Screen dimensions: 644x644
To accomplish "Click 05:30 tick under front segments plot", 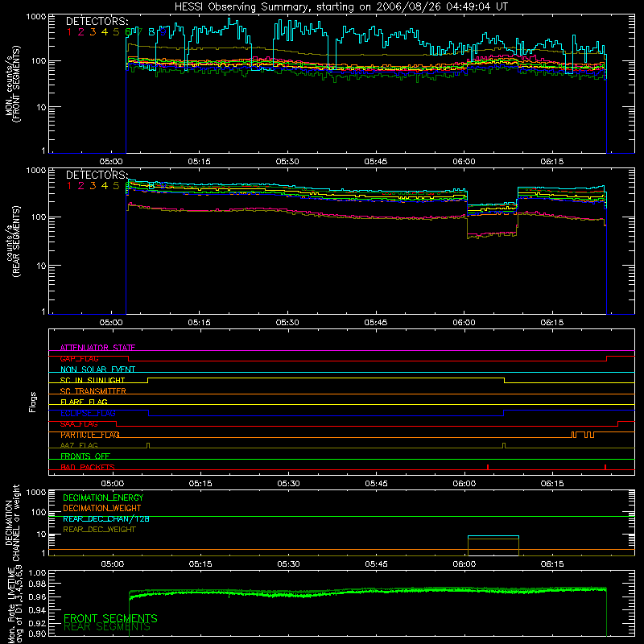I will 287,162.
